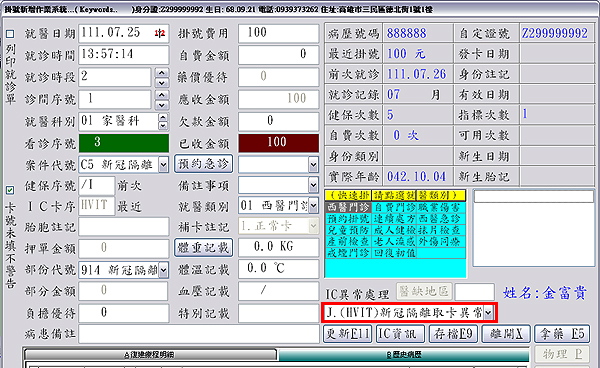The image size is (600, 368).
Task: Click the input box right of 醫缺地區
Action: click(x=474, y=292)
